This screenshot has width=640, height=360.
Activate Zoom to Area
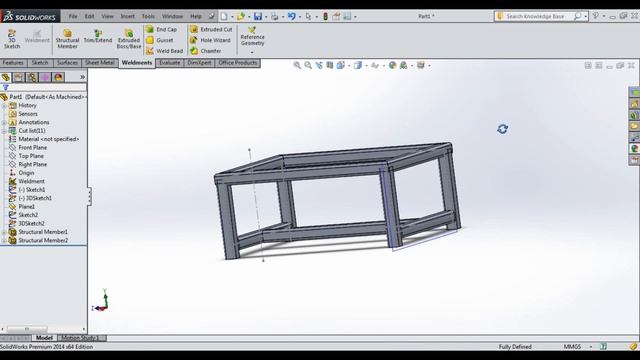tap(308, 65)
